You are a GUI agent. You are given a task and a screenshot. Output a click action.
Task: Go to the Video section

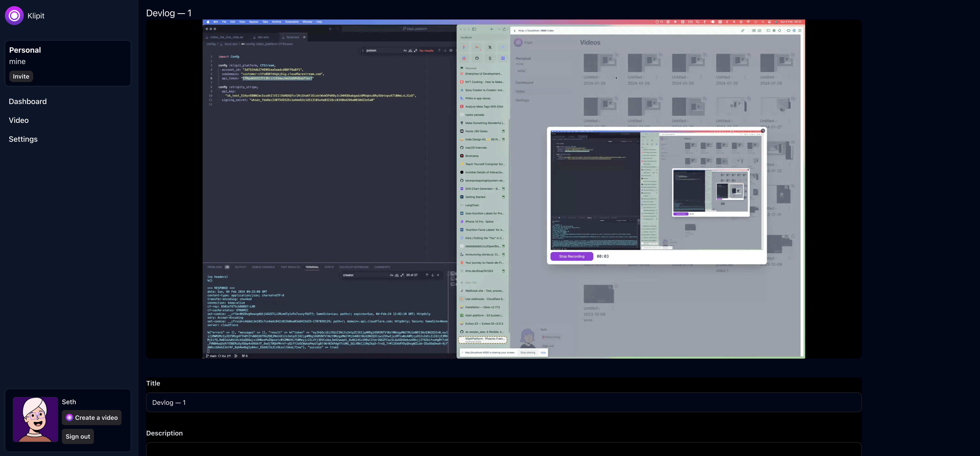pos(19,120)
